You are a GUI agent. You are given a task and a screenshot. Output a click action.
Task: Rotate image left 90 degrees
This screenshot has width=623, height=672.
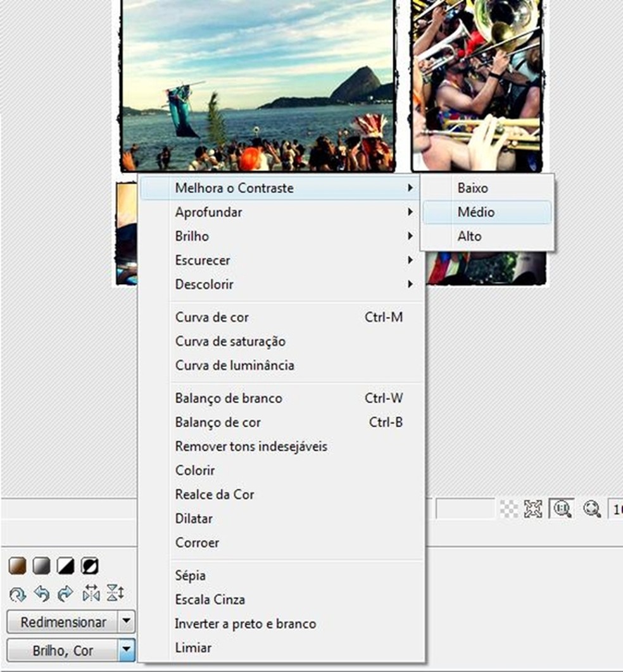tap(42, 594)
